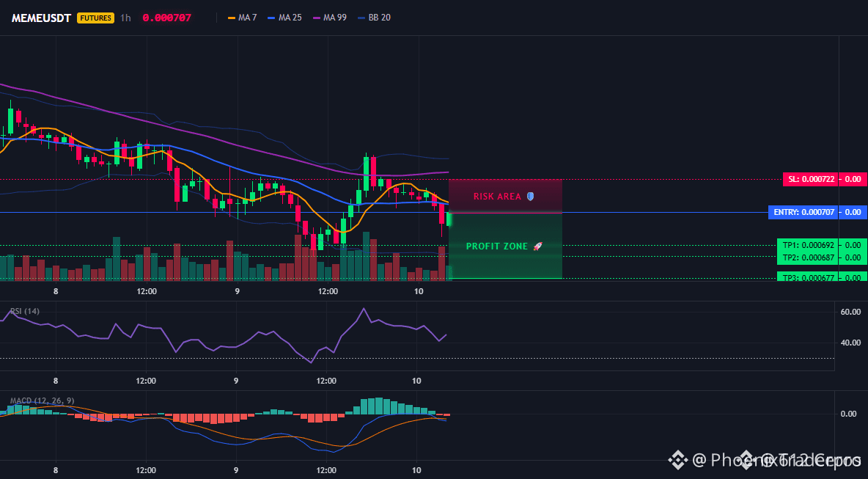Click the blue ENTRY: 0.000707 label
The image size is (868, 479).
pyautogui.click(x=817, y=213)
